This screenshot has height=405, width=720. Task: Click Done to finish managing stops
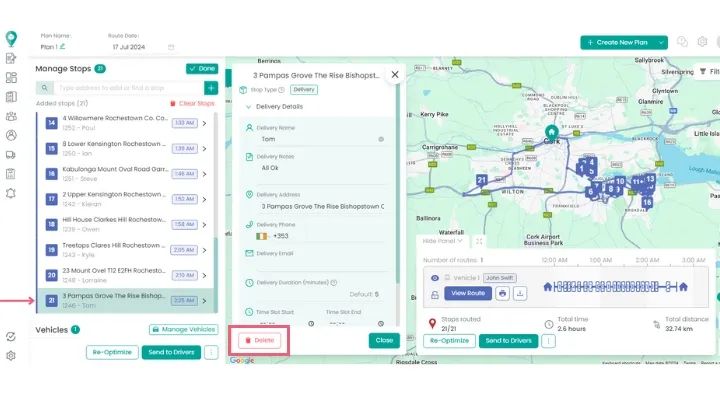pos(201,69)
